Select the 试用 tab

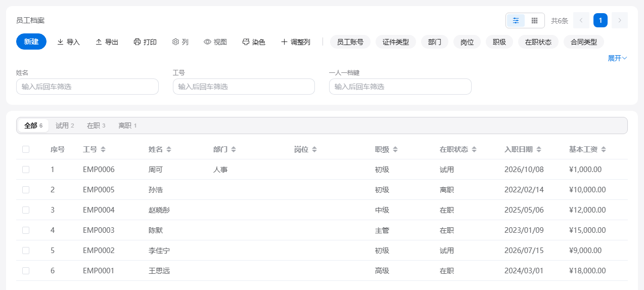coord(65,126)
